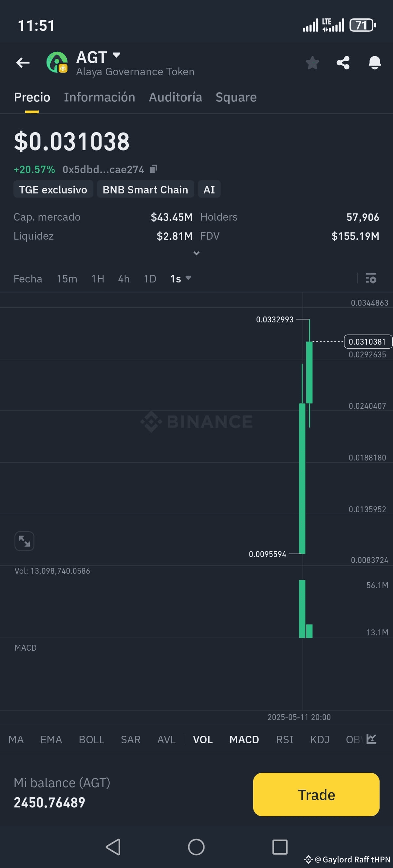This screenshot has height=868, width=393.
Task: Tap the Android home button
Action: coord(196,847)
